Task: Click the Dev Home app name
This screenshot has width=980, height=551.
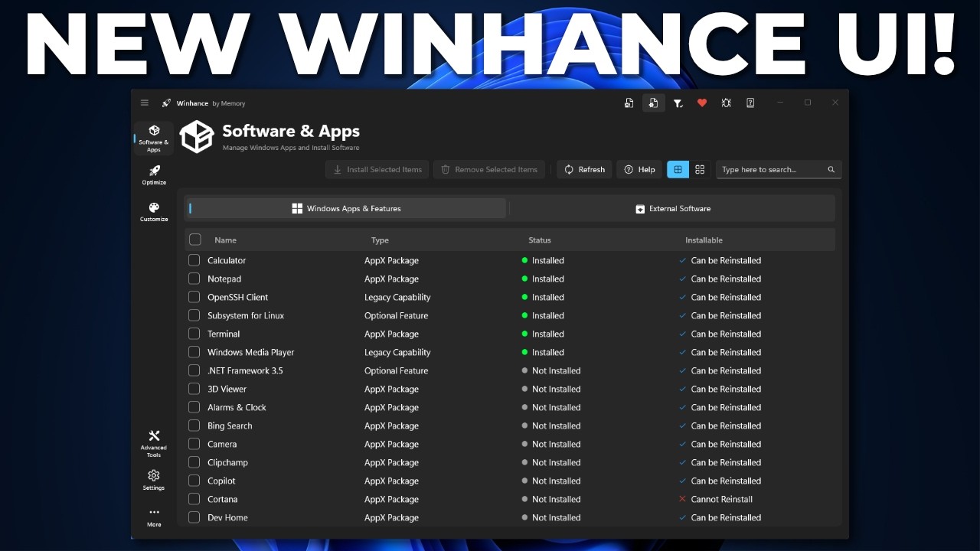Action: [x=227, y=517]
